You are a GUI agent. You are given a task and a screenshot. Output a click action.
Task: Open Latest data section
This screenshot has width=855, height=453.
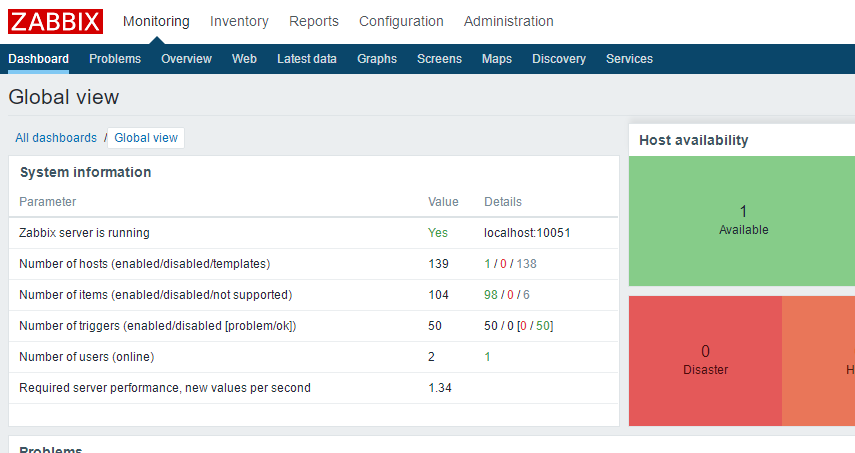pyautogui.click(x=306, y=59)
